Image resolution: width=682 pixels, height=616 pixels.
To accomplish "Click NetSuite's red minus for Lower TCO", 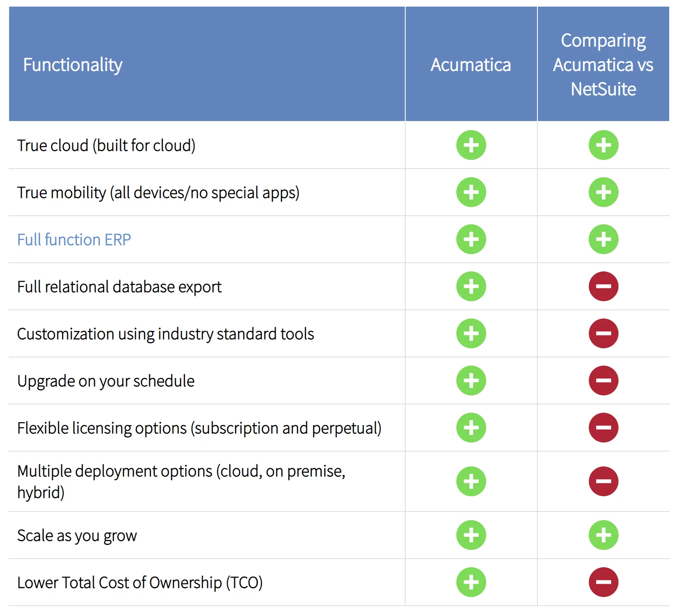I will click(603, 582).
